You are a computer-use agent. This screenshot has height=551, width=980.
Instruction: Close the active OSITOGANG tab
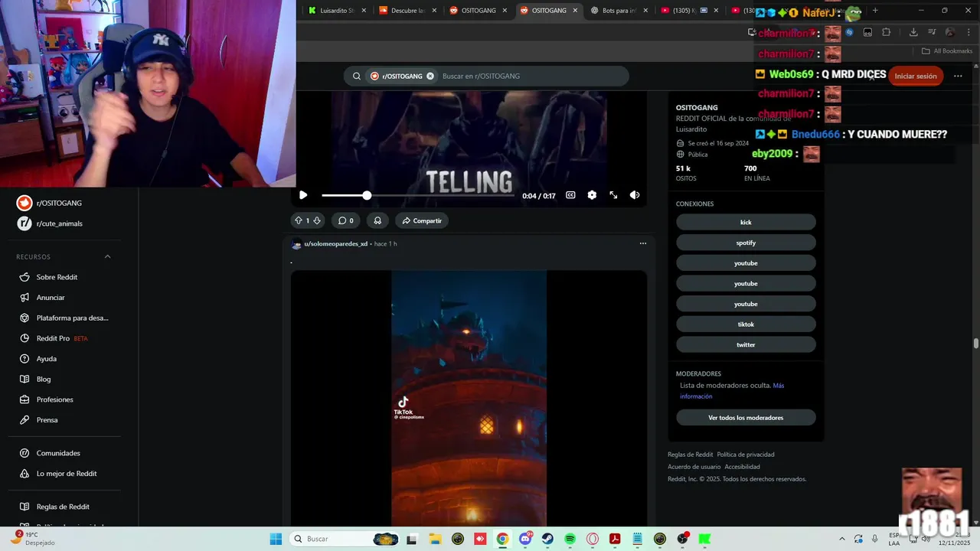(575, 11)
